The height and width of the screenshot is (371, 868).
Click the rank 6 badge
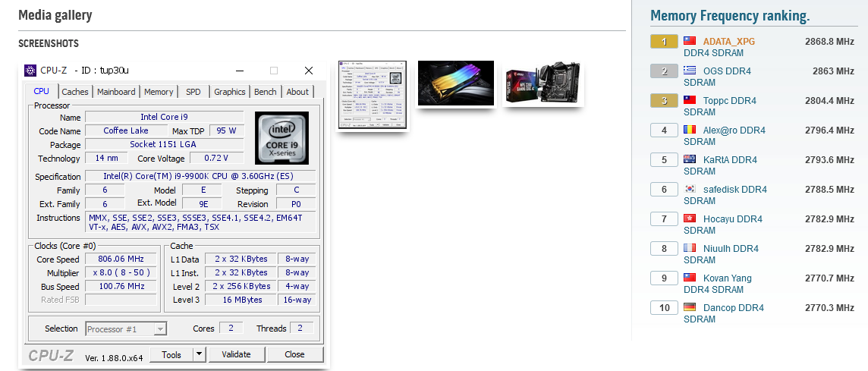(x=664, y=190)
